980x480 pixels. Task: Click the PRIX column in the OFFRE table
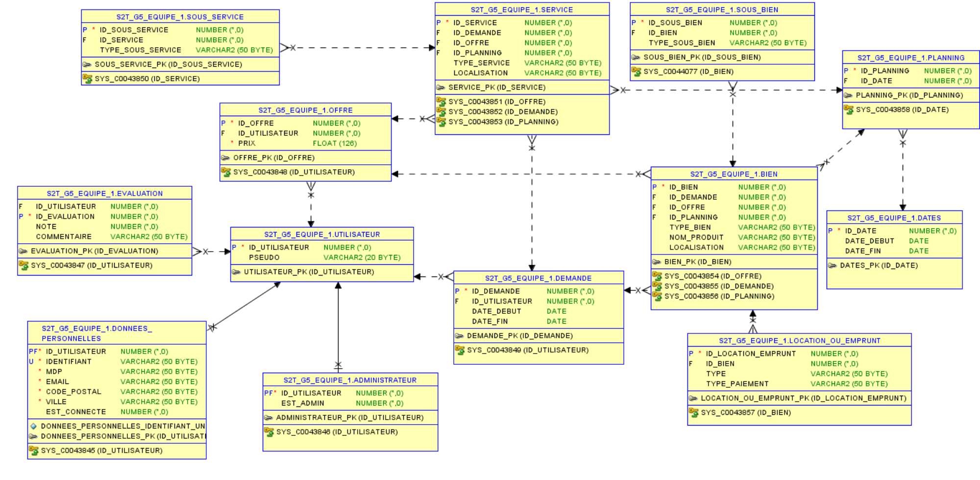(247, 144)
